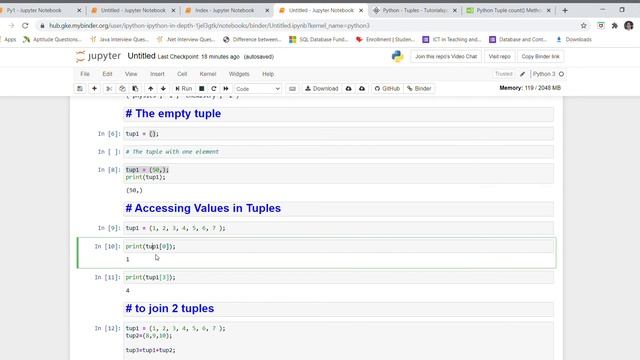Cut selected cells with the scissors icon
Screen dimensions: 640x360
coord(109,89)
